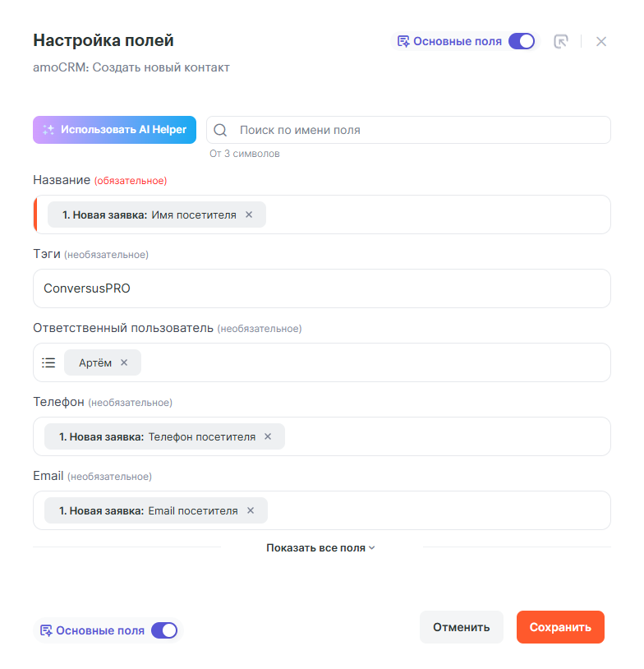Click Использовать AI Helper button

click(114, 130)
